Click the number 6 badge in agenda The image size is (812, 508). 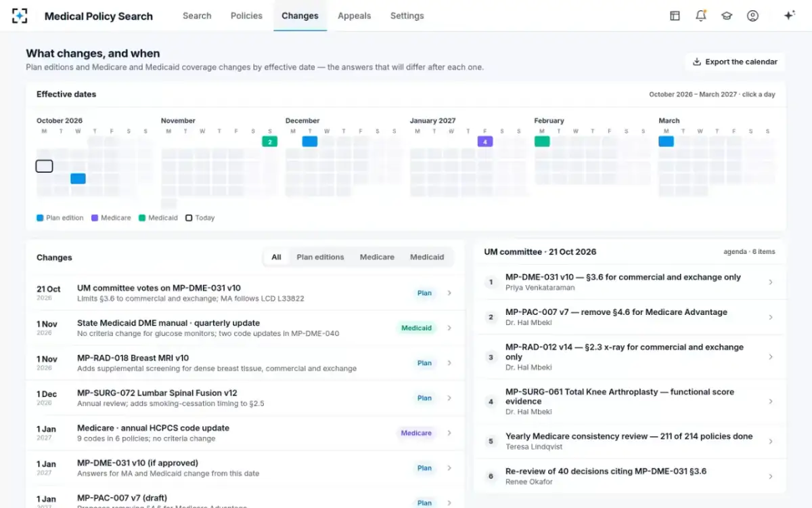tap(491, 476)
